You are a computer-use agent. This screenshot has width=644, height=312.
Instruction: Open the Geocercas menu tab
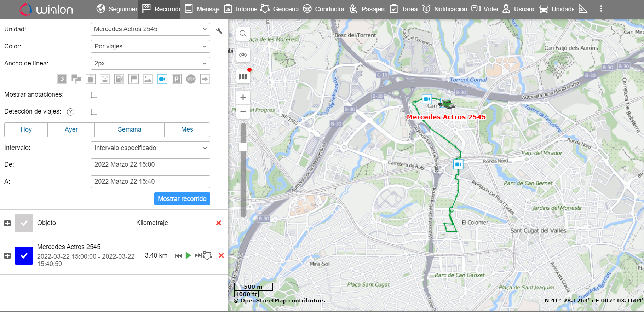(280, 9)
